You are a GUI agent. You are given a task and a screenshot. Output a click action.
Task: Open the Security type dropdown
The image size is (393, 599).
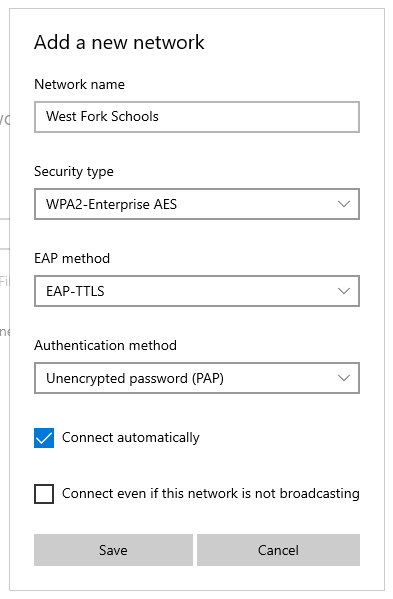[197, 204]
